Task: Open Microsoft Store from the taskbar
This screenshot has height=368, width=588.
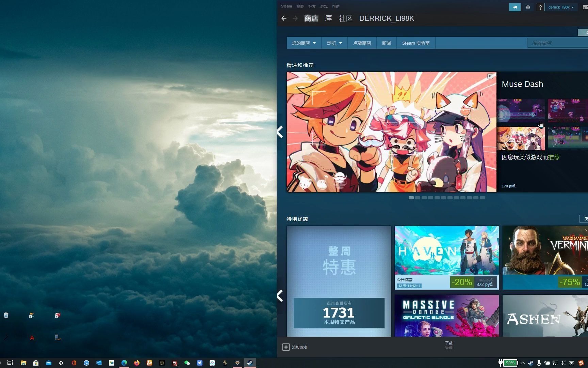Action: tap(36, 363)
